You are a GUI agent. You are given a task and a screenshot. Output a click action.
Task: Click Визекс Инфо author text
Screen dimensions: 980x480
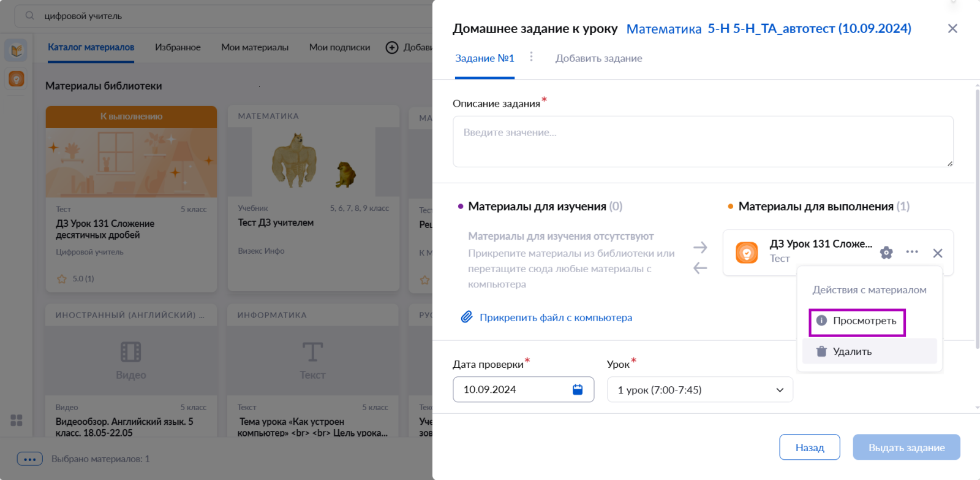coord(261,251)
